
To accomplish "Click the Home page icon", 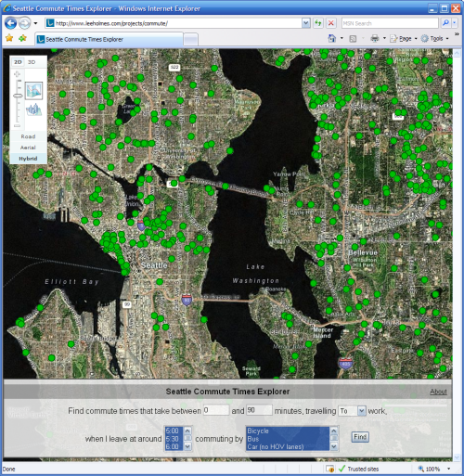I will [x=332, y=38].
